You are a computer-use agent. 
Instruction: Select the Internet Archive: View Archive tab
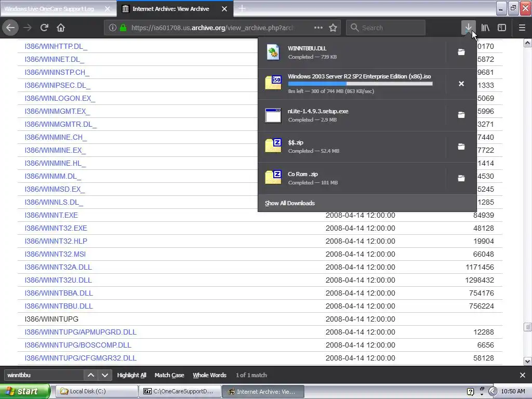pos(175,9)
